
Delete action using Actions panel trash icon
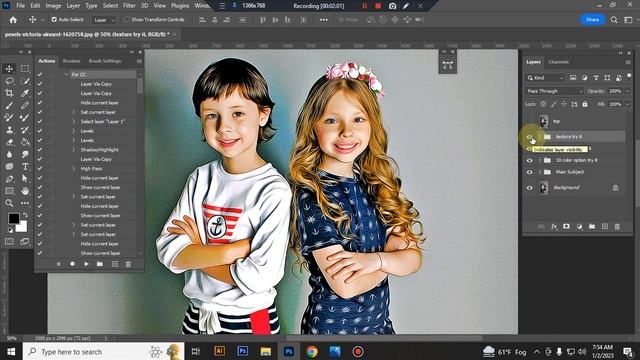point(128,264)
